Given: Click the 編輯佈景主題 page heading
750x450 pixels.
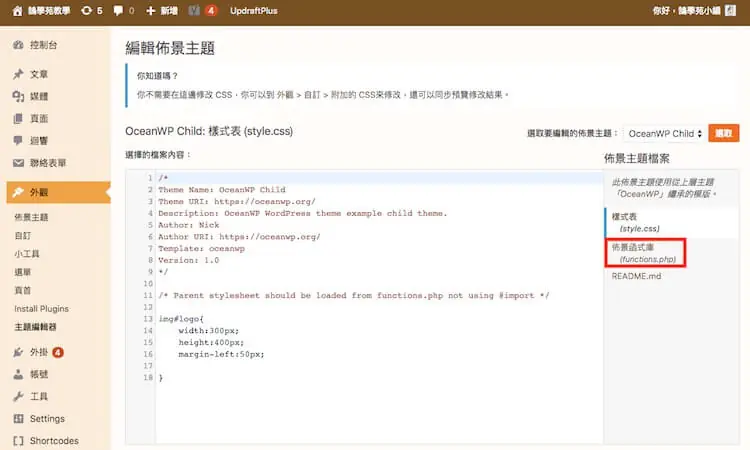Looking at the screenshot, I should [x=170, y=48].
